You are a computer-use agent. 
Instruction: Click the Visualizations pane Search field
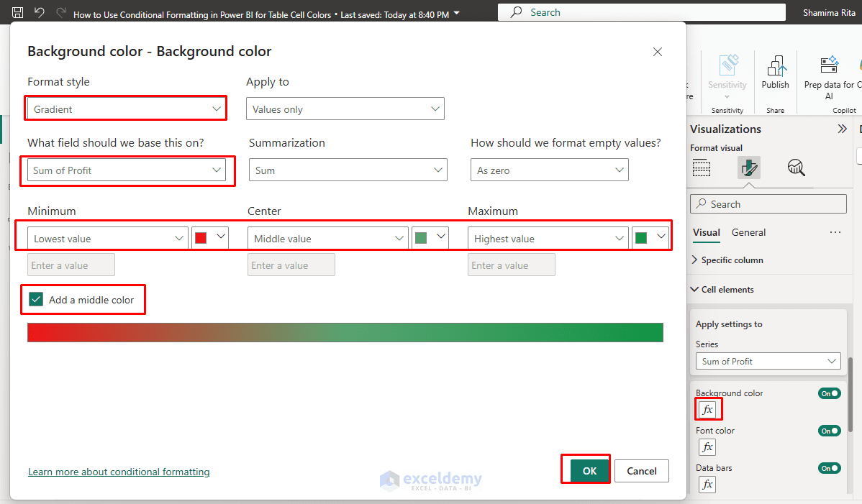768,203
